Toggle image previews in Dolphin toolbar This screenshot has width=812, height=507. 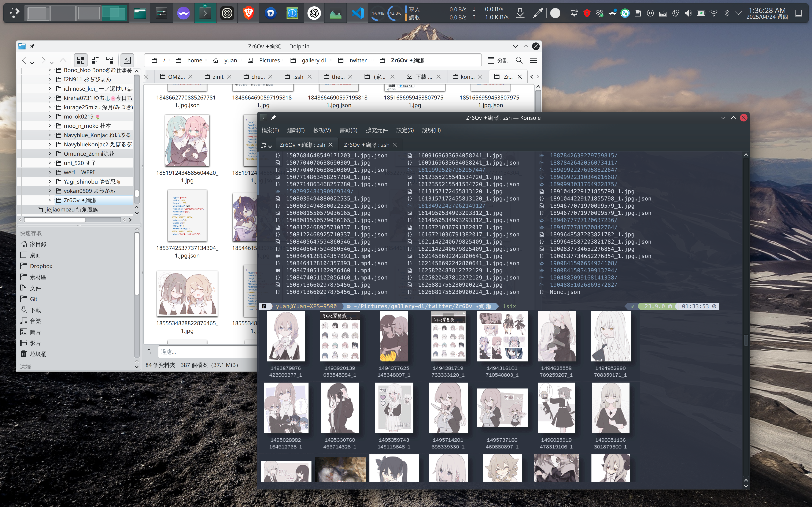point(127,60)
